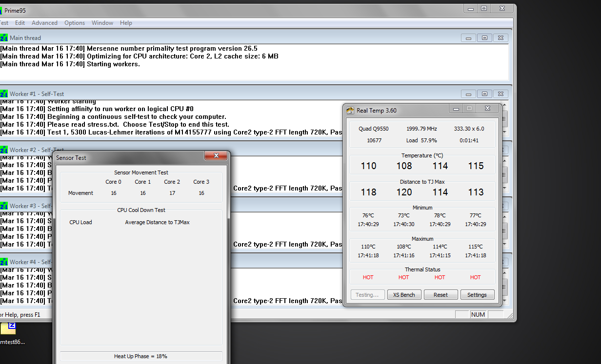Screen dimensions: 601x364
Task: Click the Worker #1 Self-Test window icon
Action: pos(3,94)
